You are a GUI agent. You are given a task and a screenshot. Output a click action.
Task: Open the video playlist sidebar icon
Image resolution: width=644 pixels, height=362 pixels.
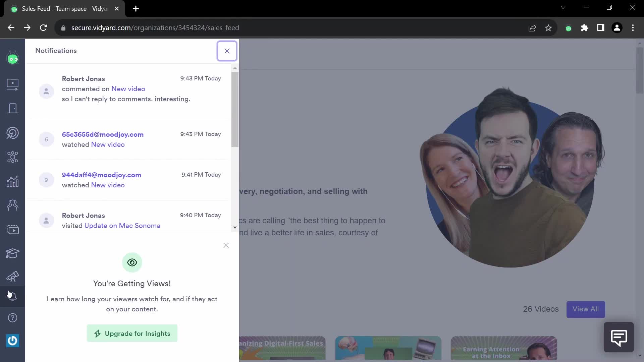(x=13, y=230)
